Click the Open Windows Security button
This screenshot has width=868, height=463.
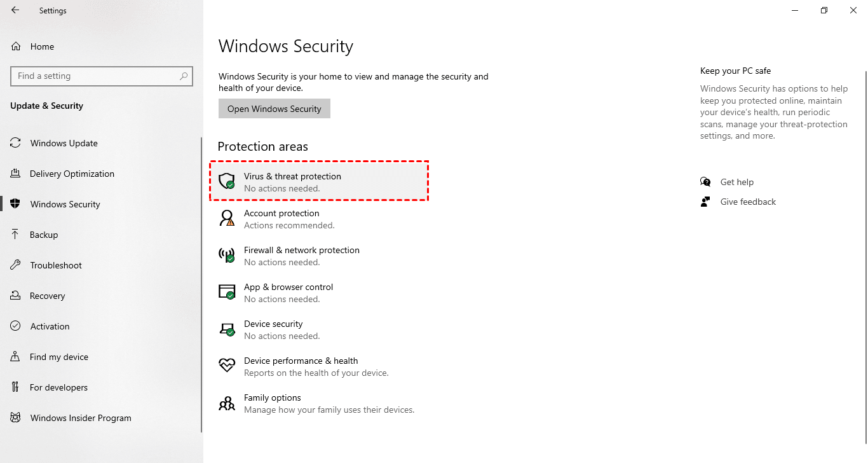pos(274,108)
